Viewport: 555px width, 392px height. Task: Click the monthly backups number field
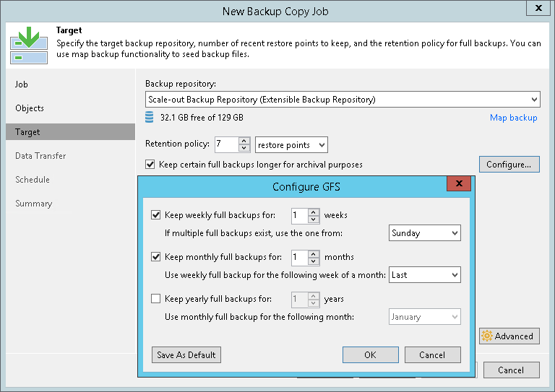(x=299, y=257)
